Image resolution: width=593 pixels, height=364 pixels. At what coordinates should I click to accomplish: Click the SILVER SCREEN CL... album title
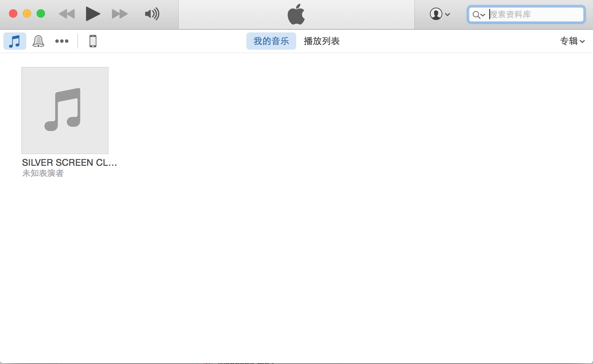[x=69, y=163]
